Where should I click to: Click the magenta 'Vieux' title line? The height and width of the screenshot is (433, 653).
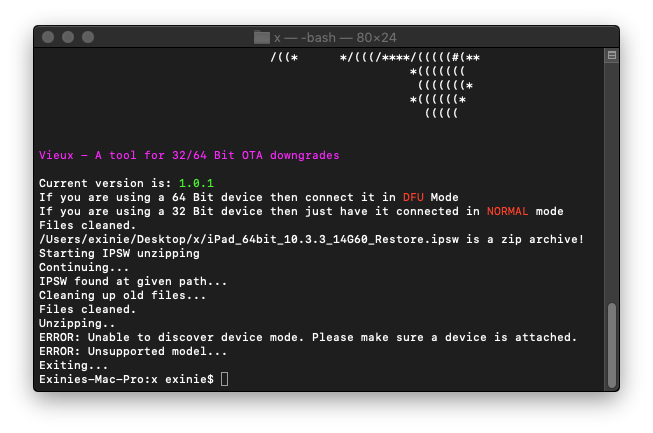188,156
